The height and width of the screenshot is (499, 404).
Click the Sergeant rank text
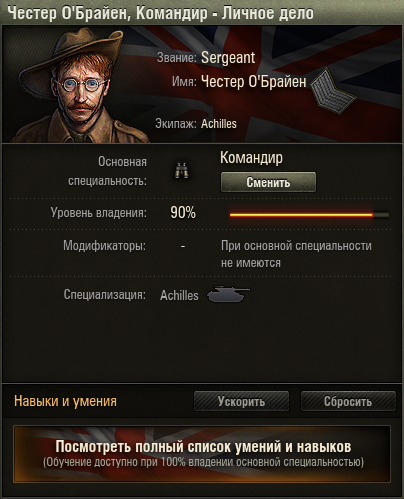tap(228, 58)
